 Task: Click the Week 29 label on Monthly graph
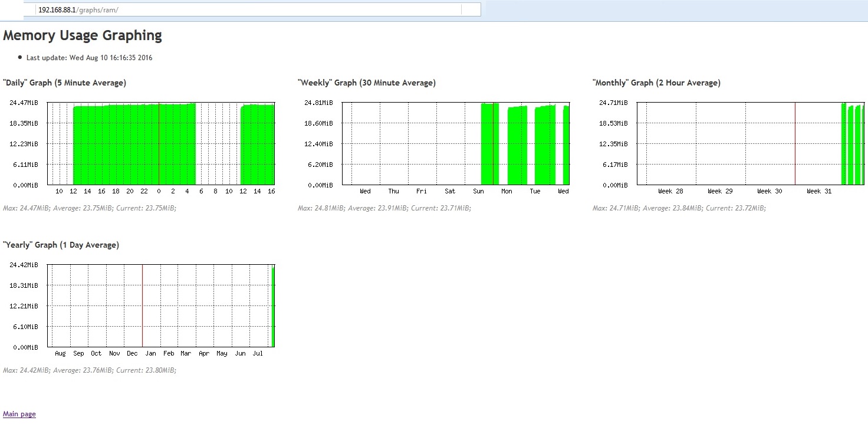point(720,191)
